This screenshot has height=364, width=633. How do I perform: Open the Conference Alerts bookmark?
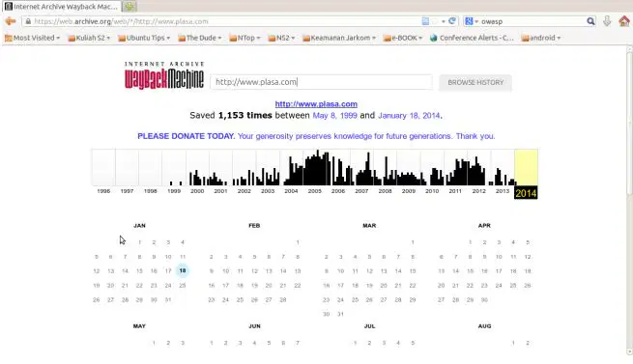[x=472, y=38]
